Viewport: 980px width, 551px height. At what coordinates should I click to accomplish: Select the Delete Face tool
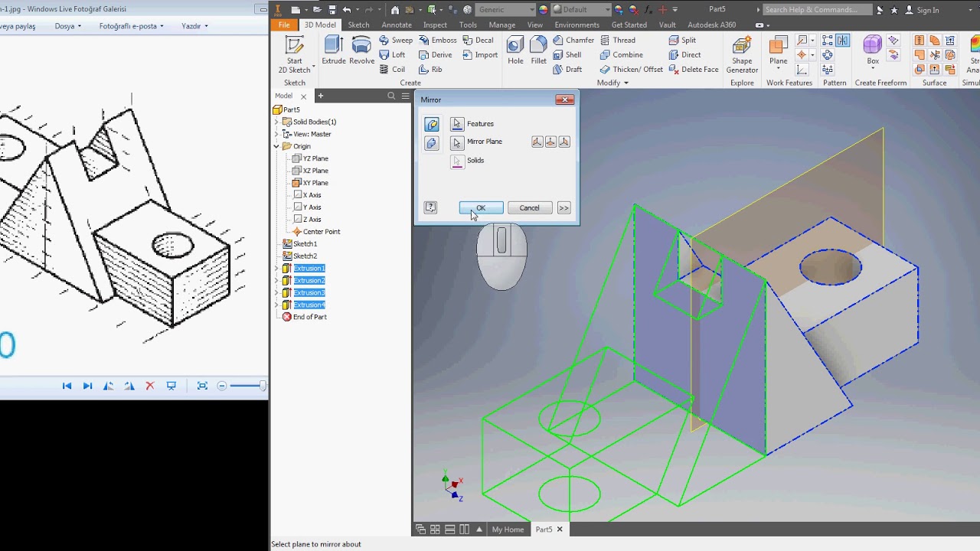coord(694,70)
